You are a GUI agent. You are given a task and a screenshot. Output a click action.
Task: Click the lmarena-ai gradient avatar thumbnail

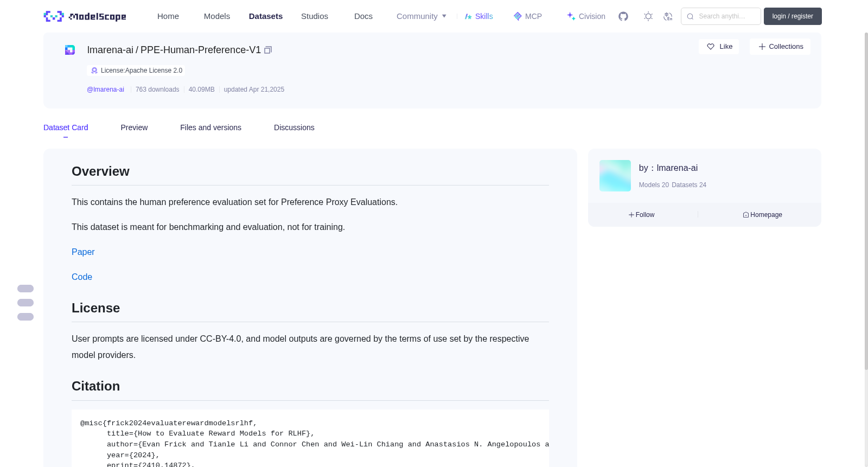615,176
